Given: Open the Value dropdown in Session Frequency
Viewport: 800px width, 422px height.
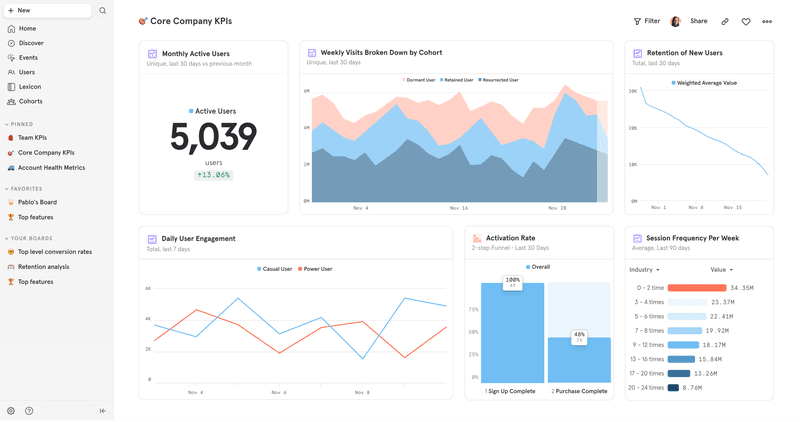Looking at the screenshot, I should pyautogui.click(x=721, y=270).
